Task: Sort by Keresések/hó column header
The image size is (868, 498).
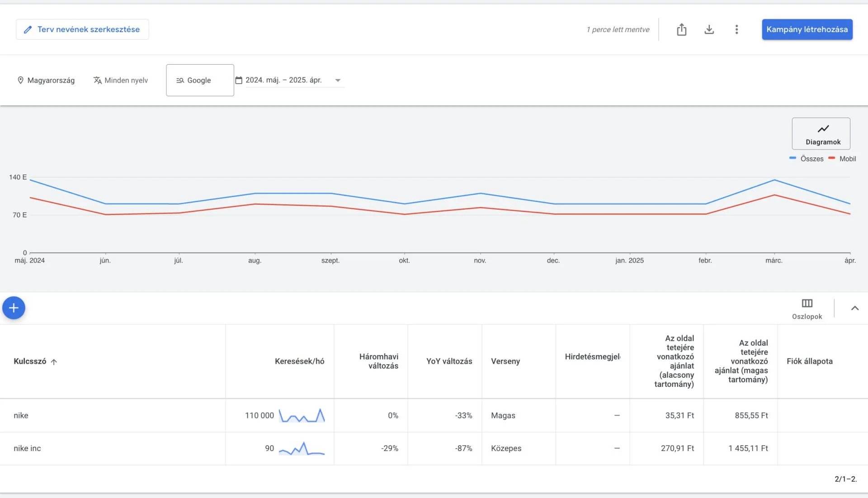Action: click(299, 361)
